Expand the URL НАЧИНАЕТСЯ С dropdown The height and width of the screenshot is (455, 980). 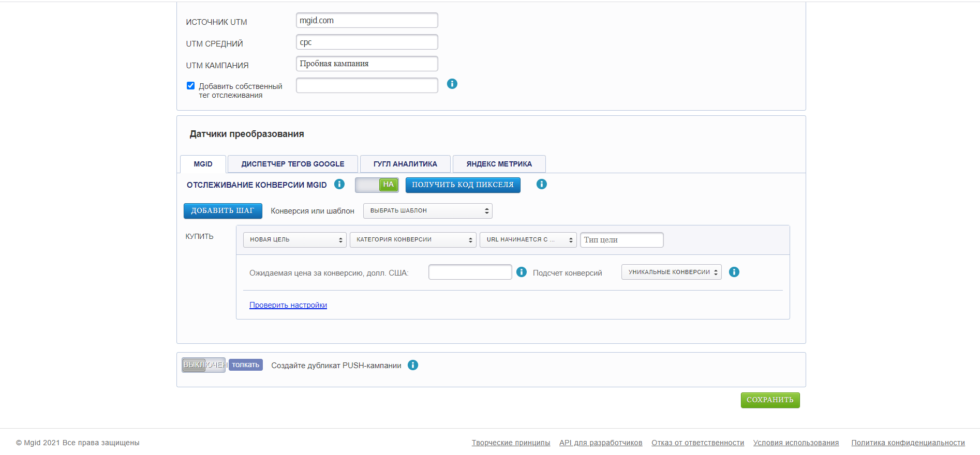coord(528,240)
